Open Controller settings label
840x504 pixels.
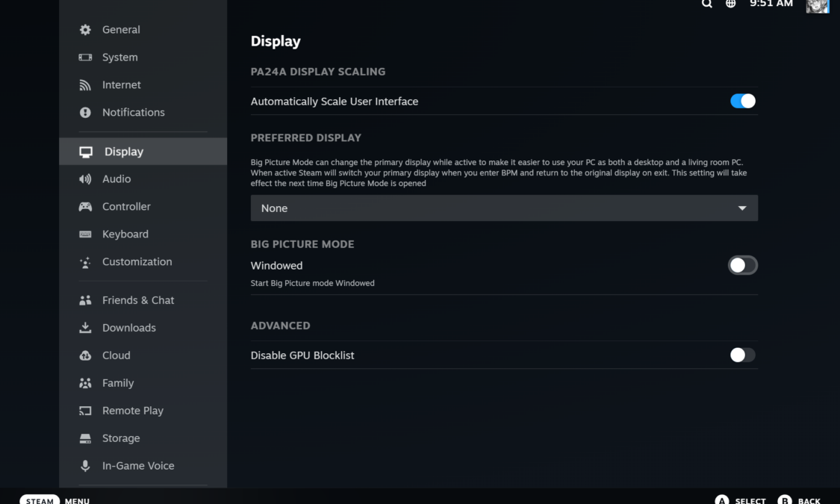tap(126, 207)
